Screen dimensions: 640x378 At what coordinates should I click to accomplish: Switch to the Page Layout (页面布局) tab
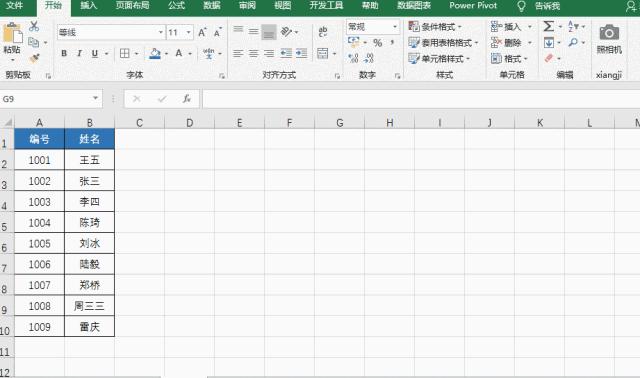click(132, 6)
